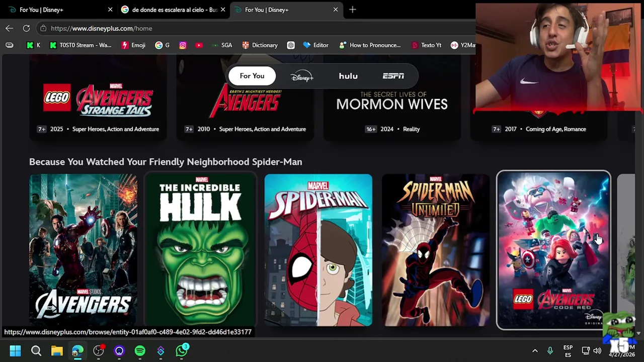Switch to the Google search tab
The height and width of the screenshot is (362, 644).
[x=174, y=10]
